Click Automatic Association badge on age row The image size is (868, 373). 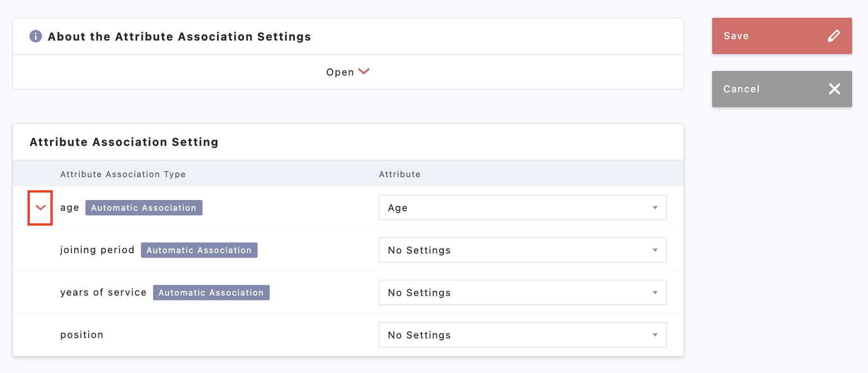[x=144, y=208]
